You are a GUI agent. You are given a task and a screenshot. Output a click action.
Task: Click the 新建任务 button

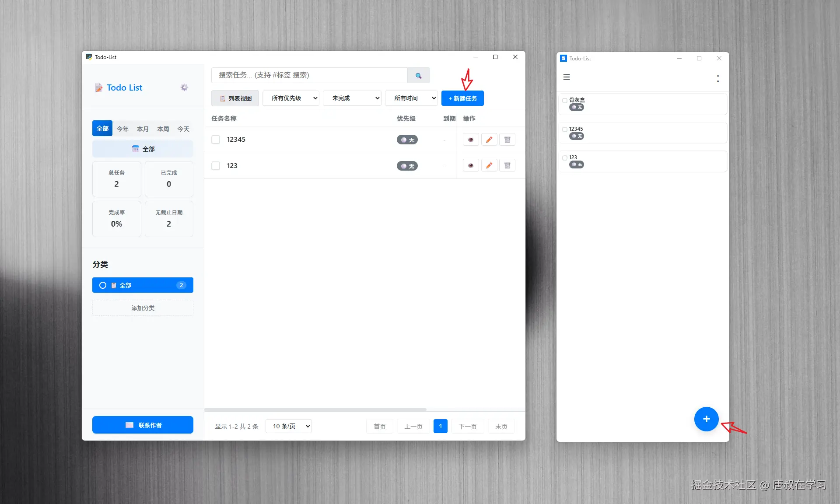(462, 98)
